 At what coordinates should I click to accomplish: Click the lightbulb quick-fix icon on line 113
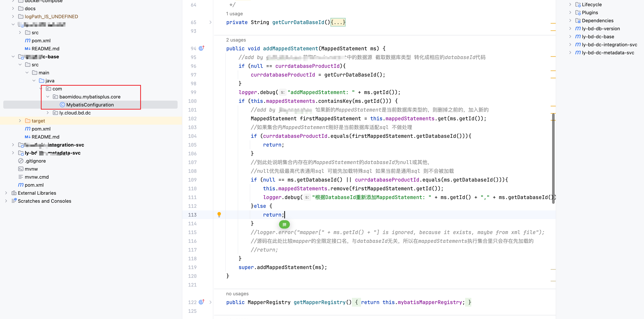[219, 215]
